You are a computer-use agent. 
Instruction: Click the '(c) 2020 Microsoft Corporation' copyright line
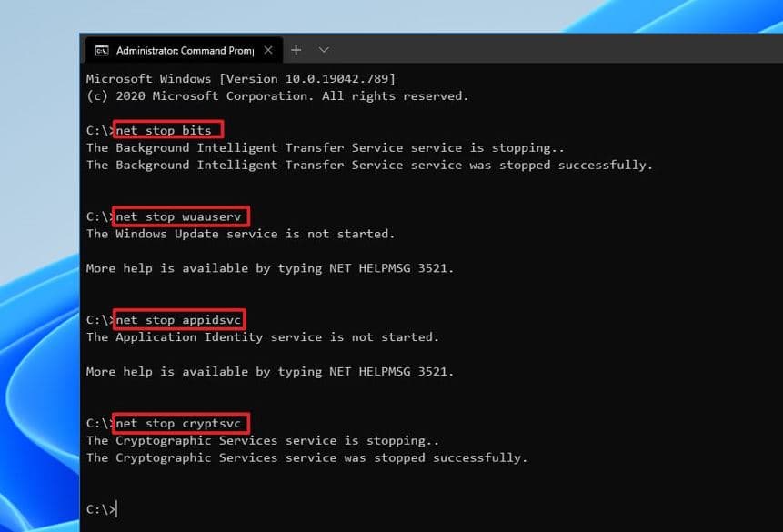(x=277, y=95)
